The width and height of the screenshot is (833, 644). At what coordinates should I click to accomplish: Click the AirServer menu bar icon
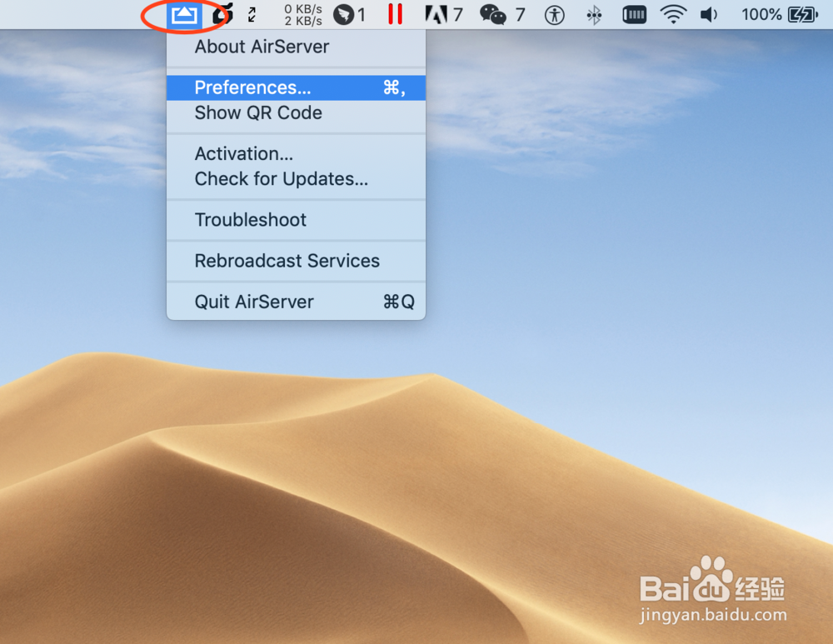[x=184, y=15]
